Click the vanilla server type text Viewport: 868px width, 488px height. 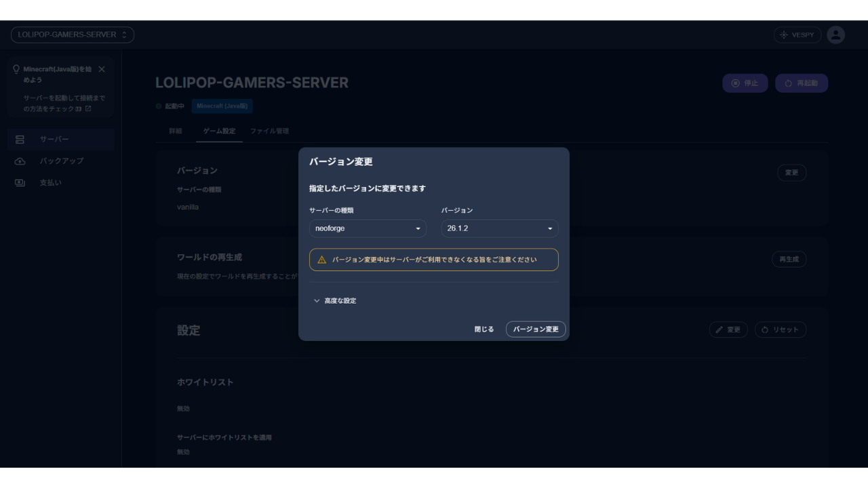pyautogui.click(x=188, y=207)
